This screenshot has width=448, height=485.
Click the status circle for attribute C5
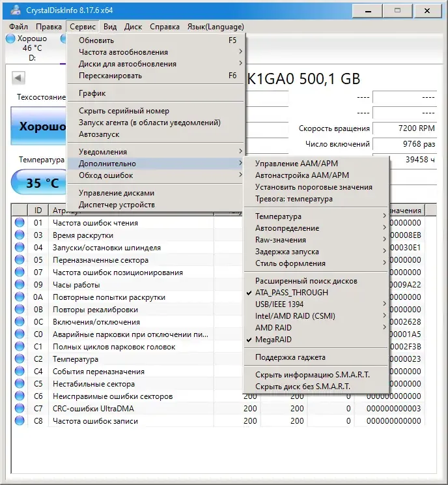20,383
